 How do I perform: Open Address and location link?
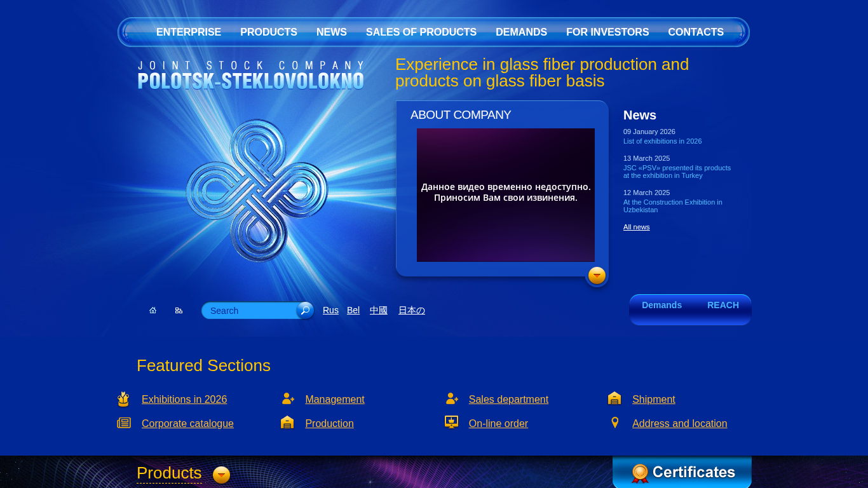[679, 423]
